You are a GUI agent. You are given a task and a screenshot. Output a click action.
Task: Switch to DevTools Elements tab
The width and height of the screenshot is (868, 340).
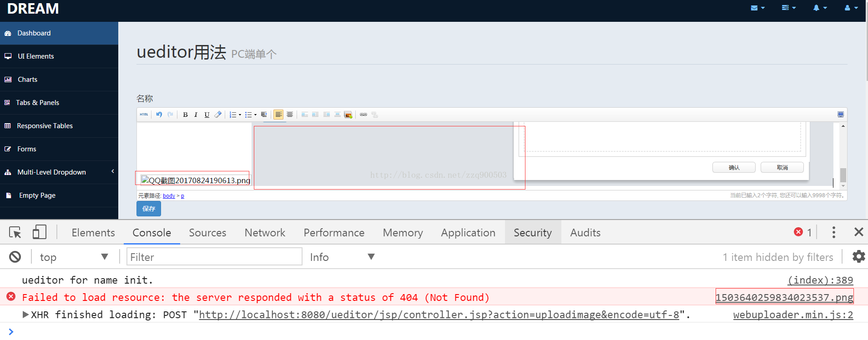[93, 233]
